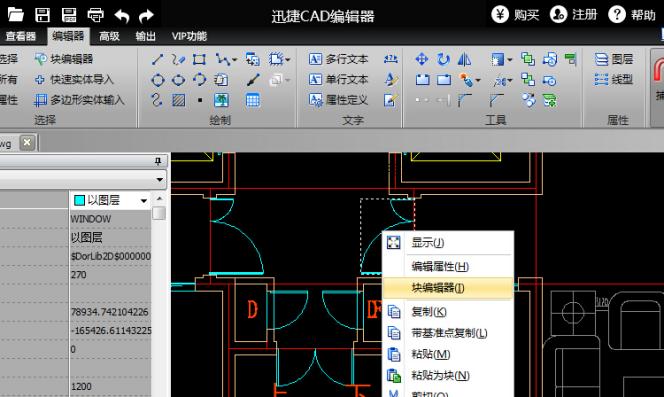
Task: Switch to the 查看器 tab
Action: tap(21, 36)
